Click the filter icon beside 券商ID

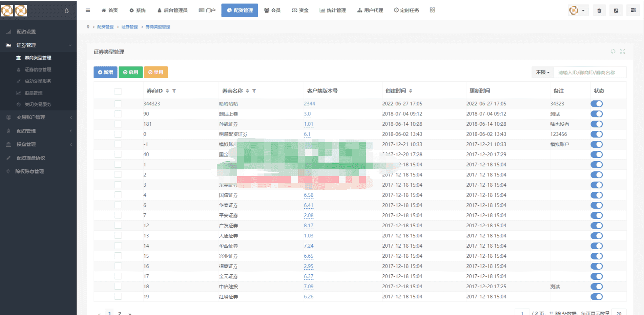click(174, 91)
